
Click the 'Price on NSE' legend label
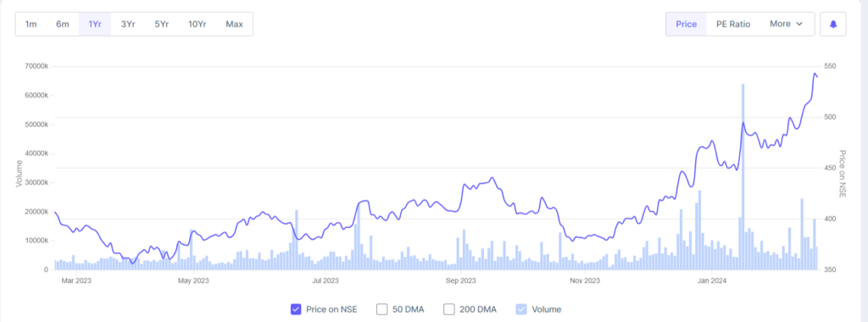coord(331,309)
